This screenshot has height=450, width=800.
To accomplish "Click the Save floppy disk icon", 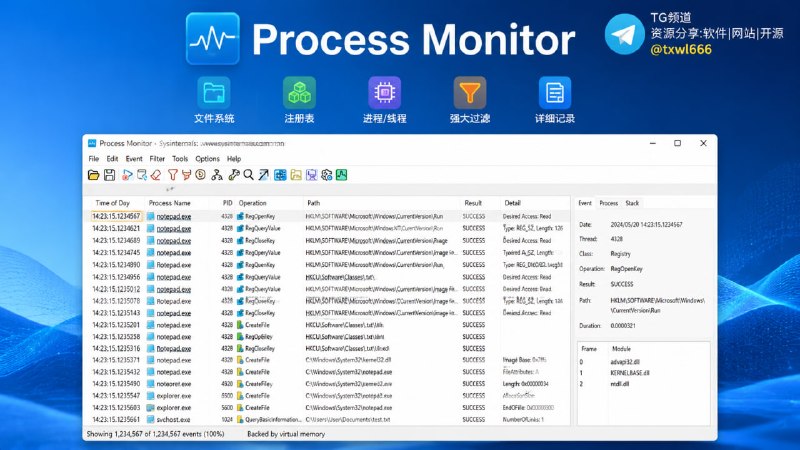I will 109,175.
